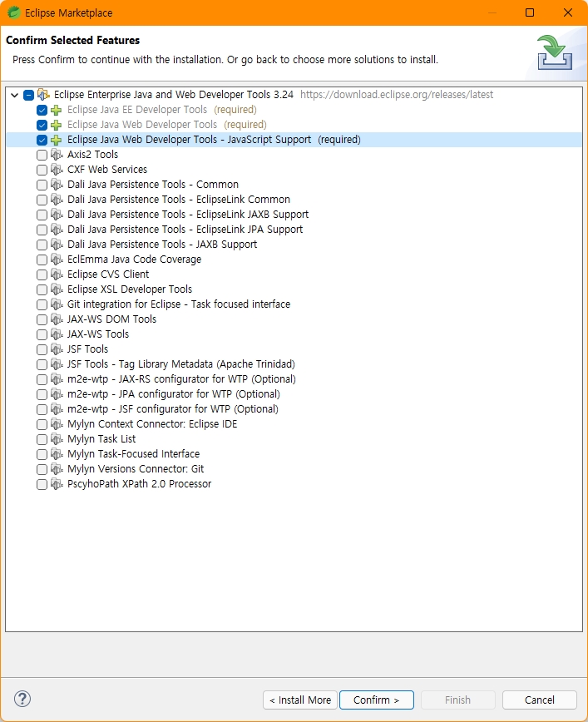Viewport: 588px width, 722px height.
Task: Click the Eclipse Marketplace title bar logo
Action: coord(14,12)
